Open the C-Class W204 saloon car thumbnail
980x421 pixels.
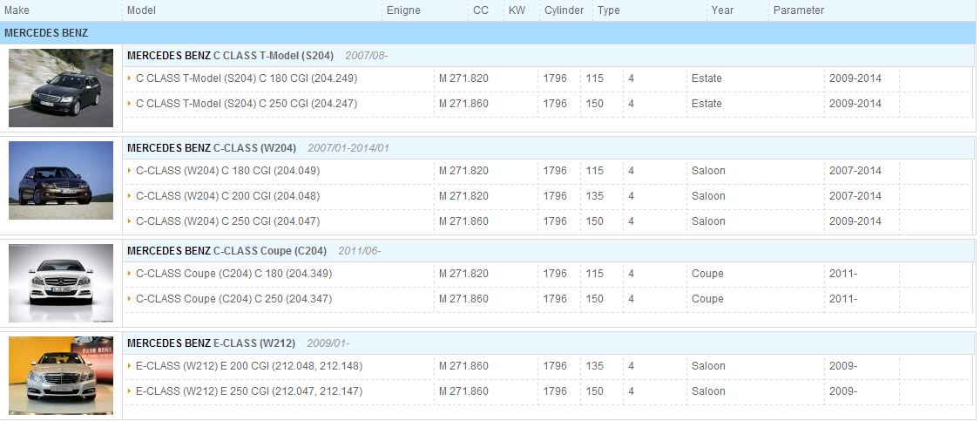point(61,180)
